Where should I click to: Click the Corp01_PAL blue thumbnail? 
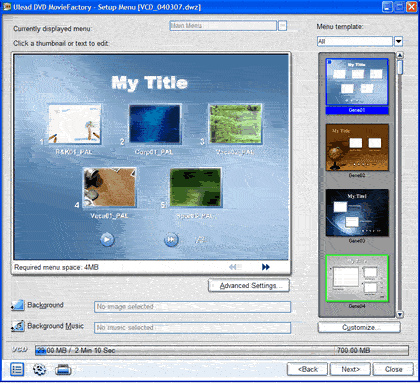[155, 124]
